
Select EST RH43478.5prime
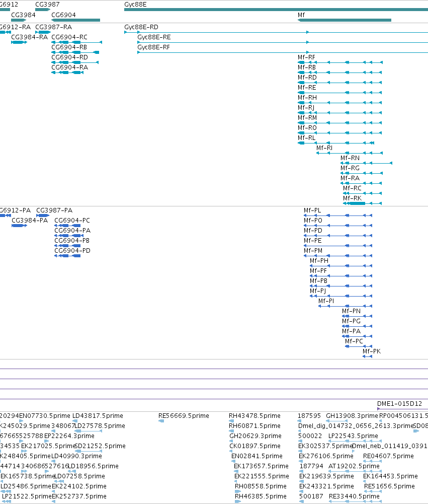point(231,421)
